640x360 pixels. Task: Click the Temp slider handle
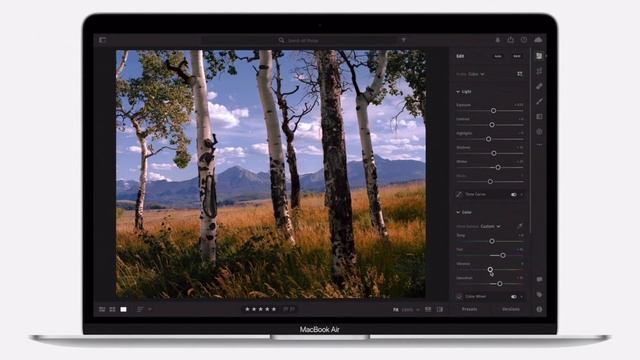tap(492, 241)
